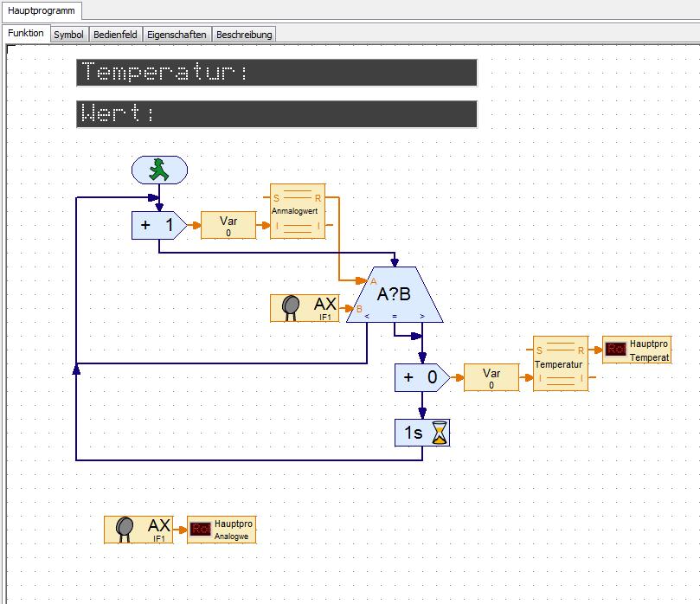Click the Hauptpro Temperat display output block
This screenshot has width=700, height=604.
click(636, 350)
